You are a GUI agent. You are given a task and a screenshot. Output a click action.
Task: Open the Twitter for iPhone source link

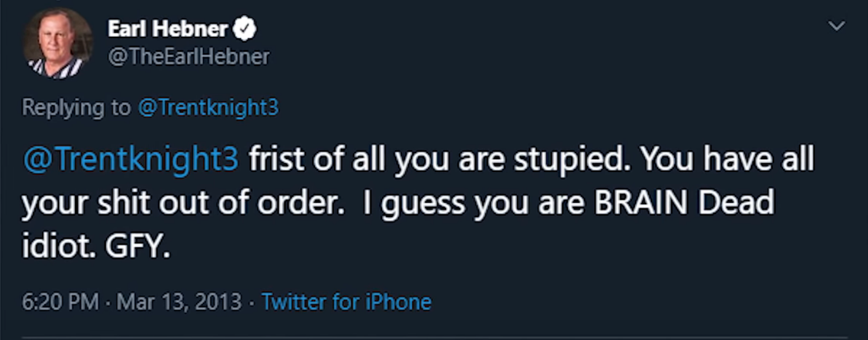(x=346, y=302)
